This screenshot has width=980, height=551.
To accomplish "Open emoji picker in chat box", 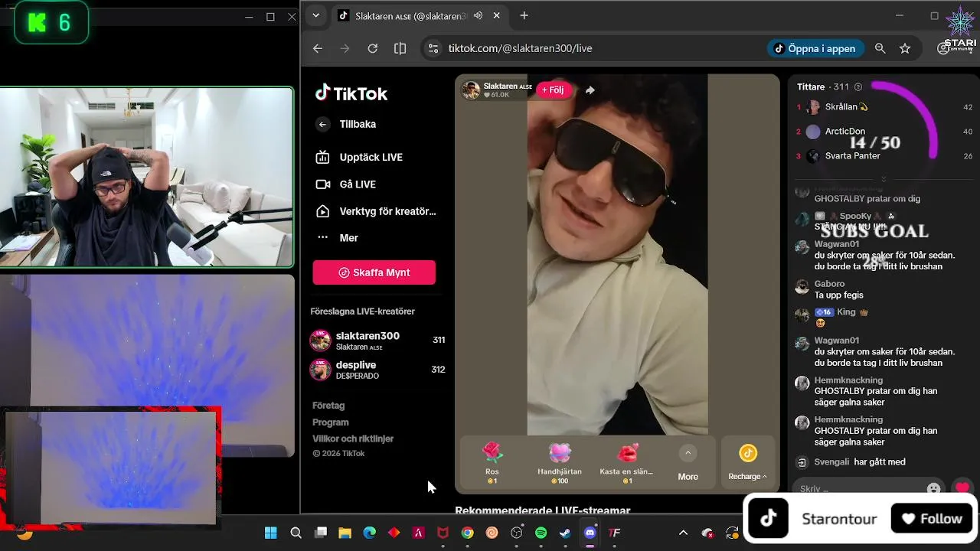I will (x=933, y=488).
